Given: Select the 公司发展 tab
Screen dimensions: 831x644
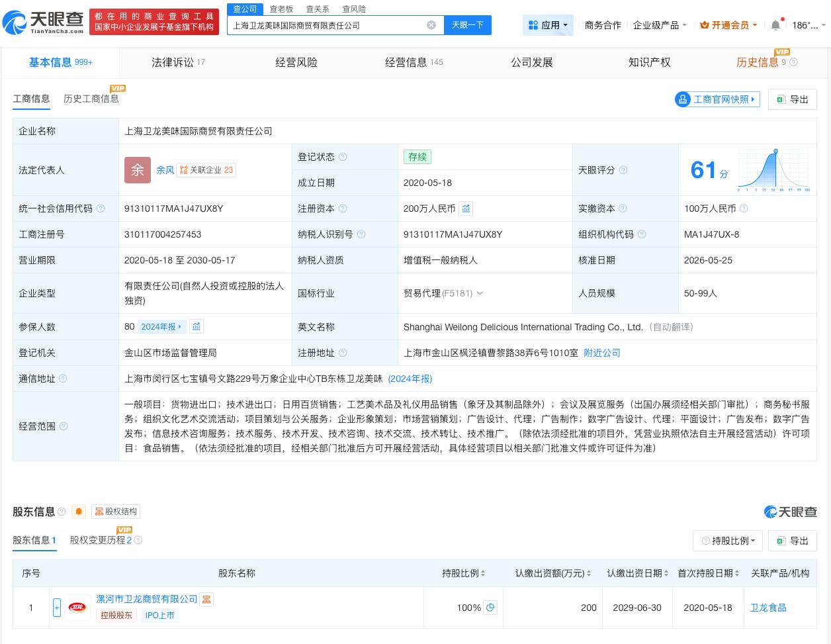Looking at the screenshot, I should (x=532, y=62).
